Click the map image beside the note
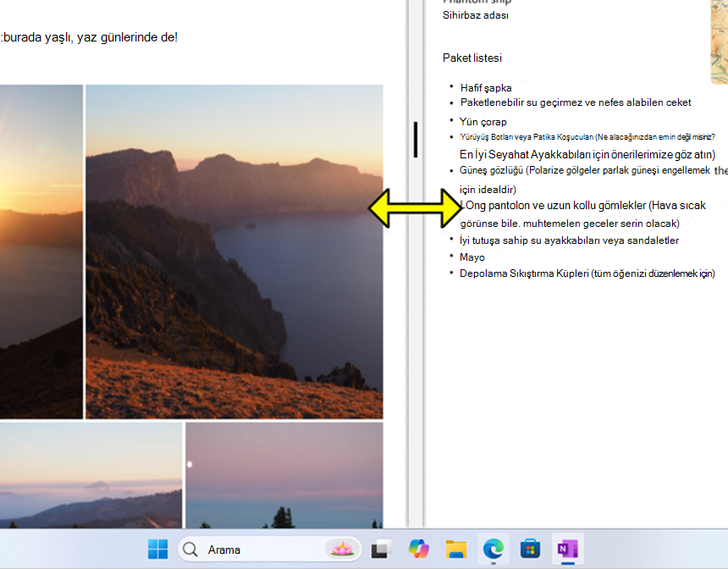 click(x=720, y=41)
